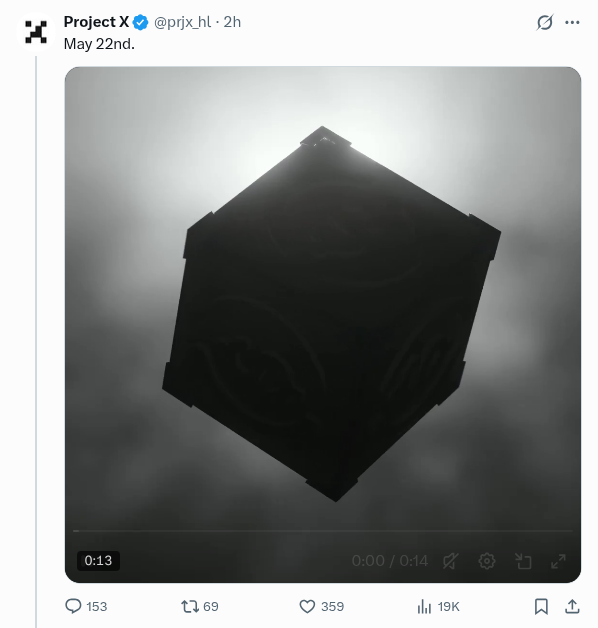Reply to the post with 153 comments
Screen dimensions: 598x628
(x=86, y=606)
